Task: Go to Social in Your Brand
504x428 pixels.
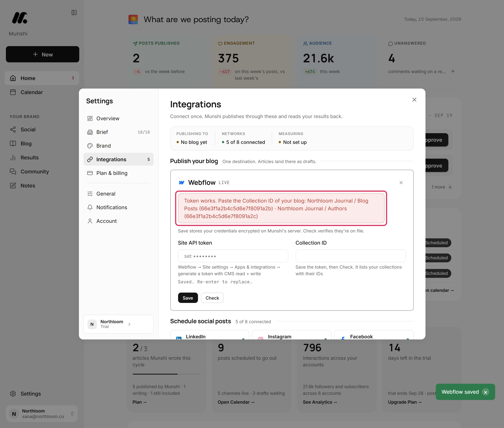Action: pyautogui.click(x=42, y=130)
